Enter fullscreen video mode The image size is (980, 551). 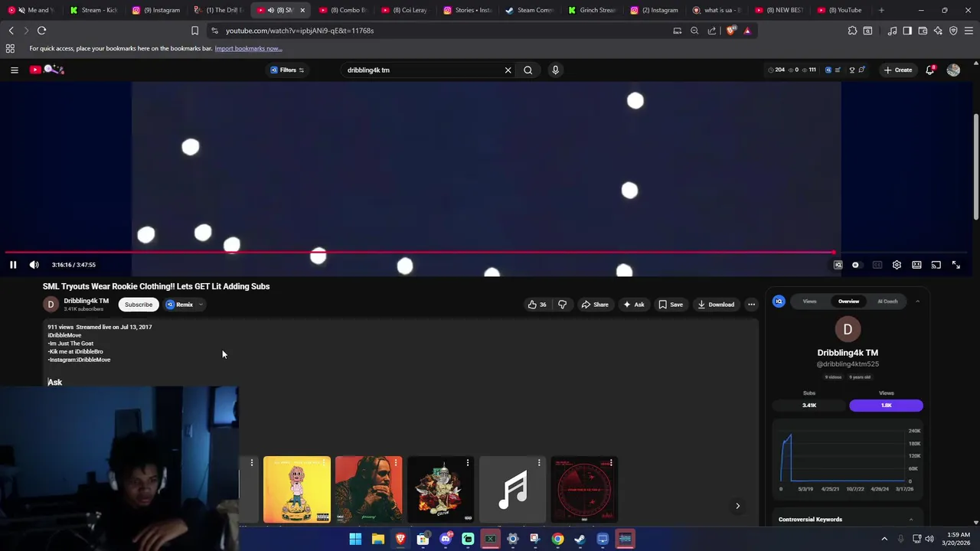(956, 265)
